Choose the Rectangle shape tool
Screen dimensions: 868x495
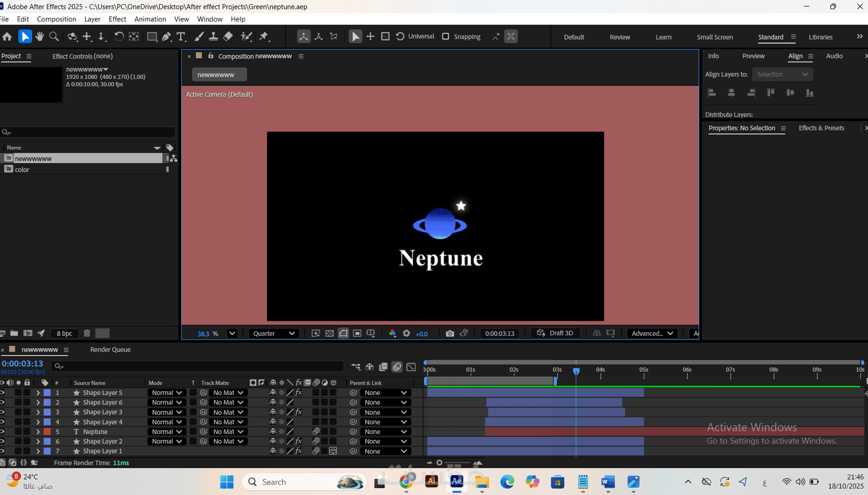152,37
